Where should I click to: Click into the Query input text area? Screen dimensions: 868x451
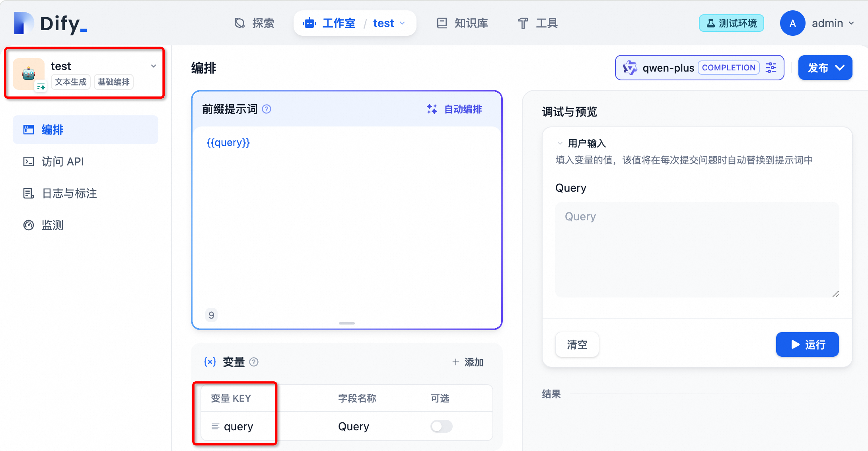tap(697, 249)
